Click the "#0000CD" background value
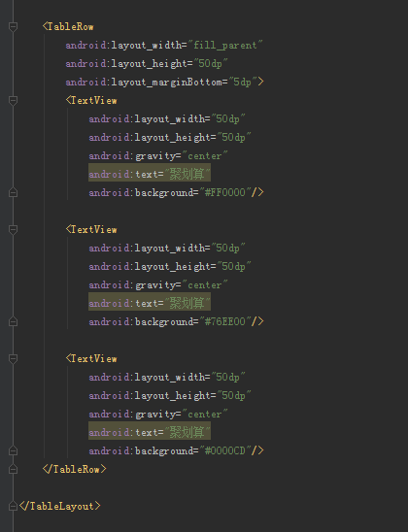Image resolution: width=408 pixels, height=532 pixels. point(225,450)
